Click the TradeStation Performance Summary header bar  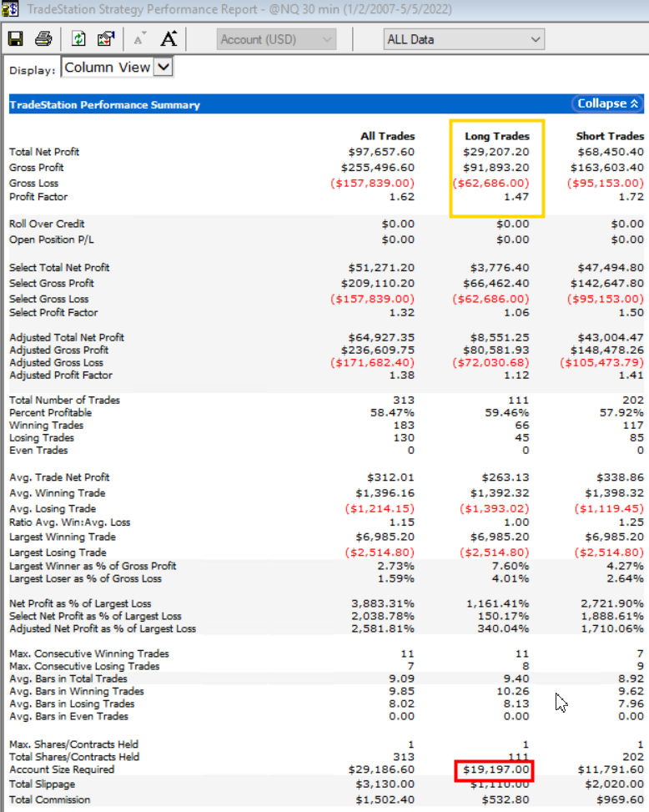250,104
